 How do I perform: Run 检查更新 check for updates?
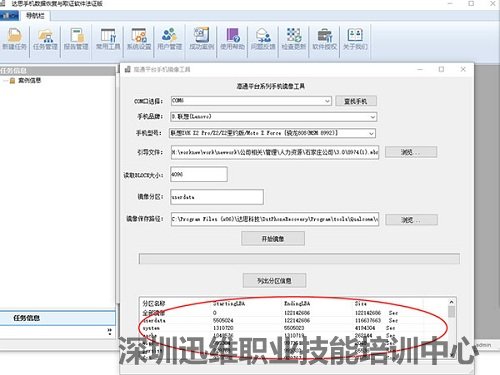[294, 39]
